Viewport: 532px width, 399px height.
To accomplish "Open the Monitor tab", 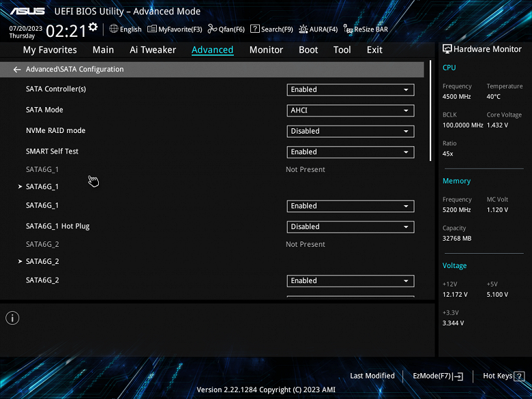I will click(x=266, y=50).
